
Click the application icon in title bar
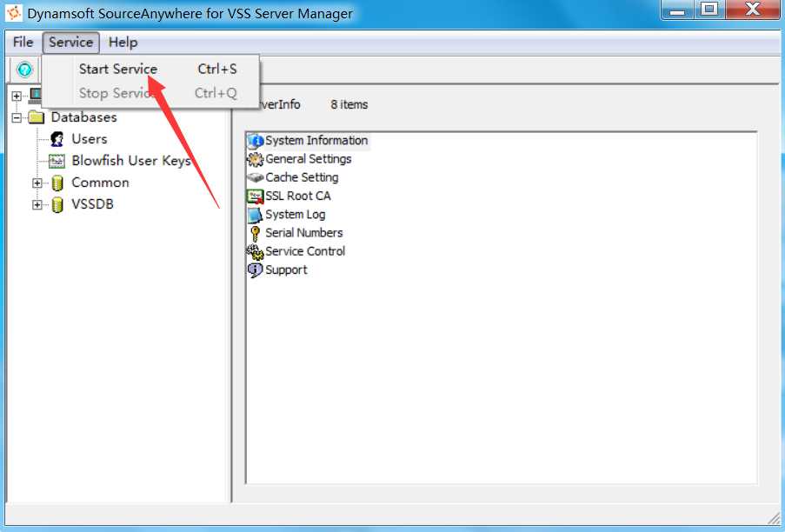coord(14,13)
